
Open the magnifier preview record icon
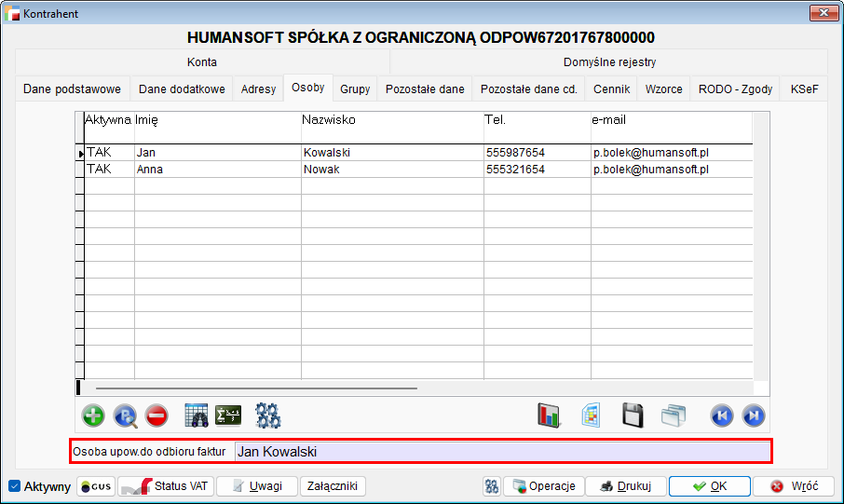[125, 415]
